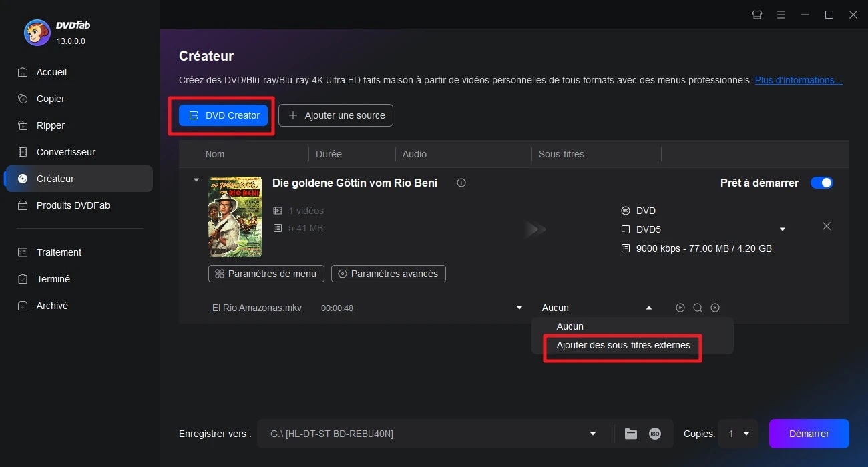
Task: Click the 5.41 MB file size text
Action: coord(306,228)
